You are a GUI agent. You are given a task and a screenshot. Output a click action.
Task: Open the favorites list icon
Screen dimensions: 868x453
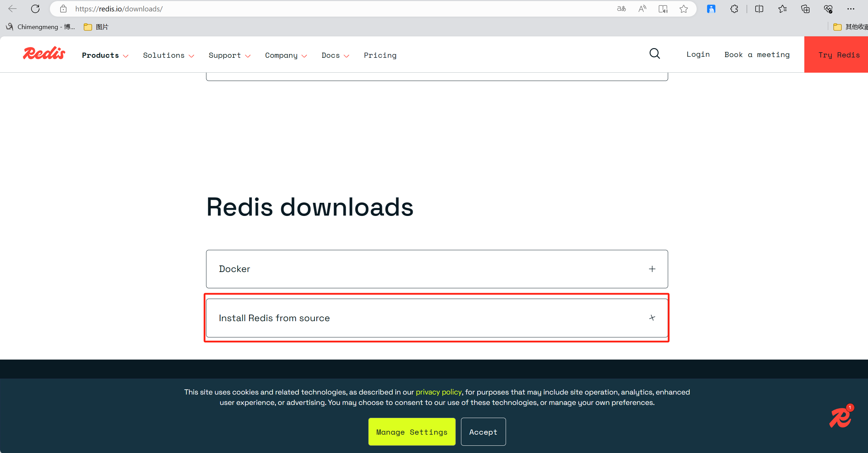point(782,9)
